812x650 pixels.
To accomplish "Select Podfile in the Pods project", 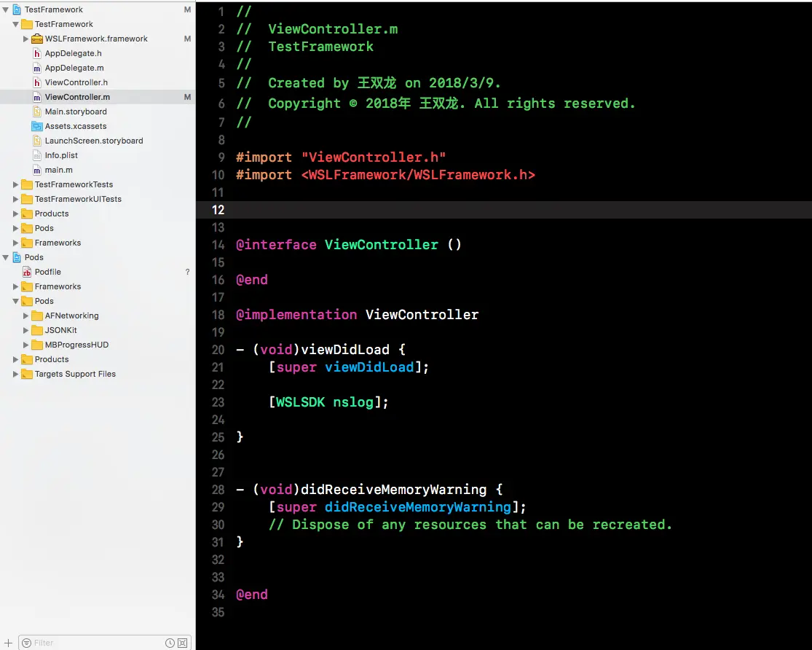I will click(47, 272).
